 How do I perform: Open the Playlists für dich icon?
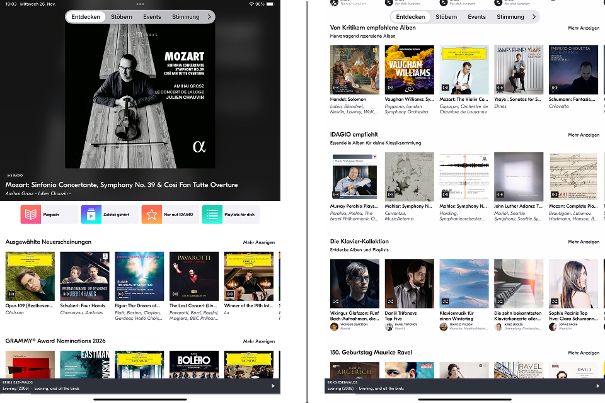pos(212,215)
